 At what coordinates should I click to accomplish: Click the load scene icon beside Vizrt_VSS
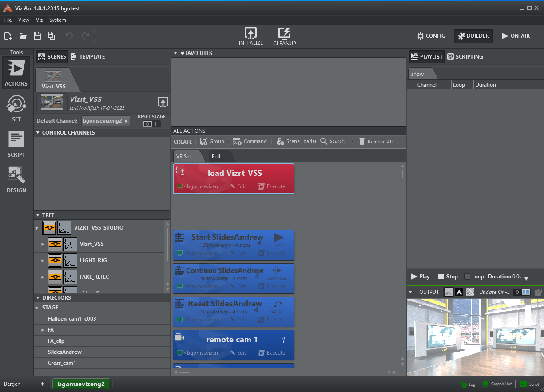tap(163, 102)
